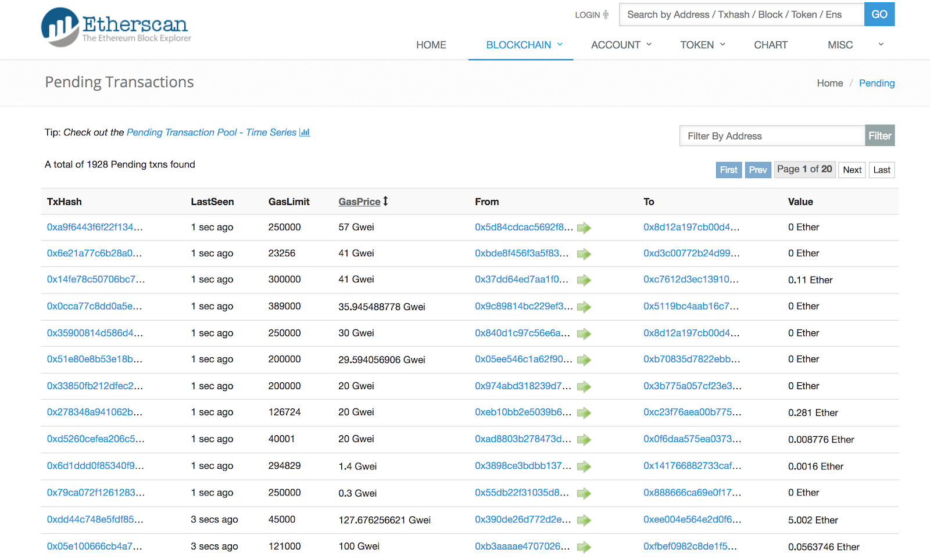
Task: Click the LOGIN link
Action: pos(588,15)
